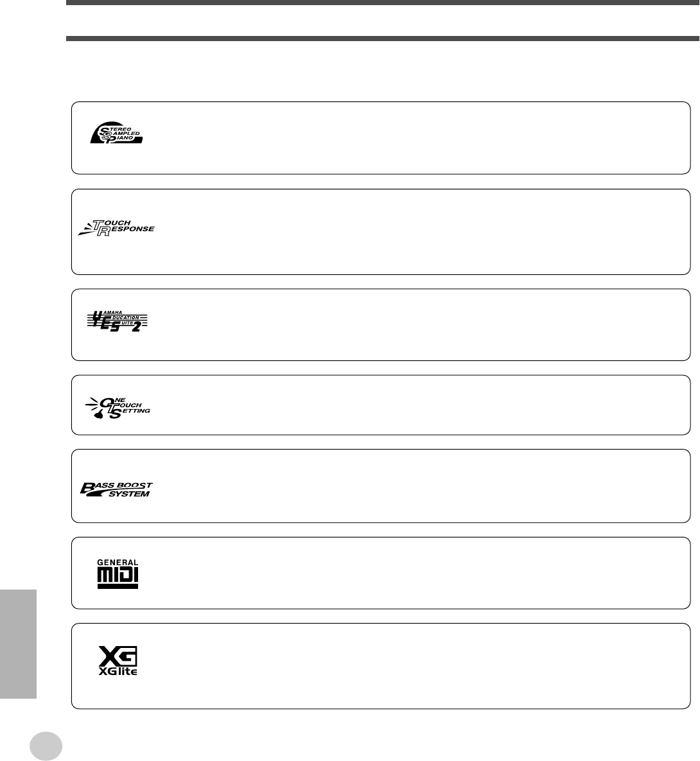Select the Touch Response logo
Viewport: 700px width, 761px height.
(x=117, y=227)
